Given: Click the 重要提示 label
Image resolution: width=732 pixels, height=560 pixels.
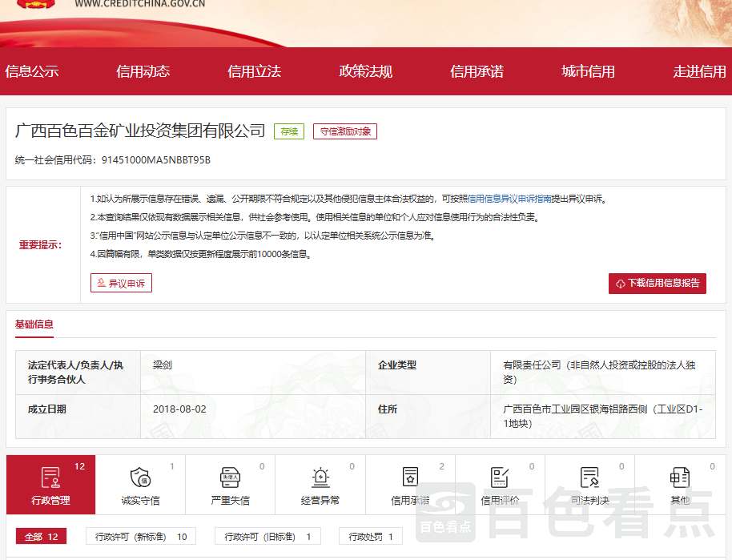Looking at the screenshot, I should tap(40, 244).
